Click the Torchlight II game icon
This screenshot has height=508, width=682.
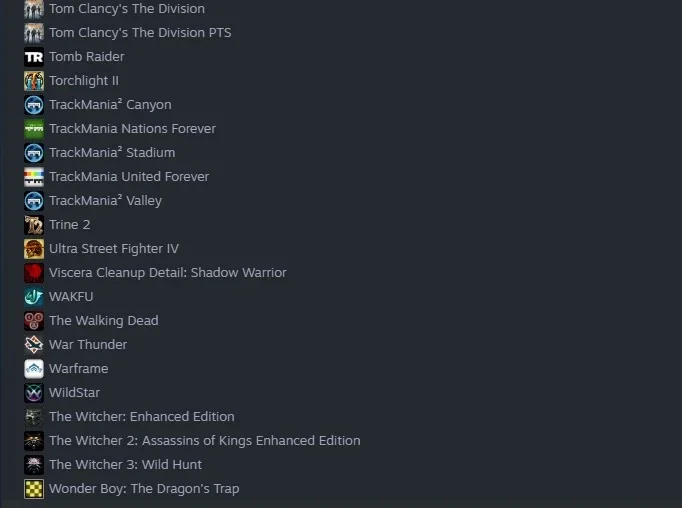34,81
